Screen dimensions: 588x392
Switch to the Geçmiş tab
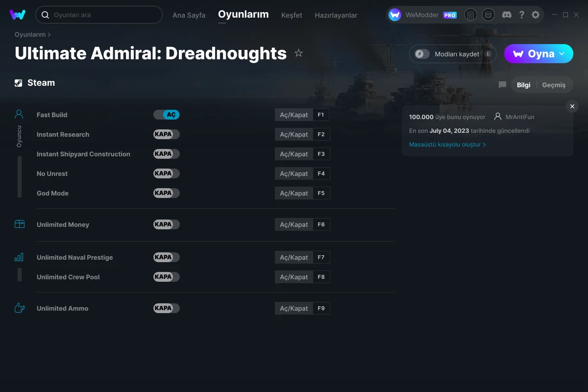pos(554,85)
